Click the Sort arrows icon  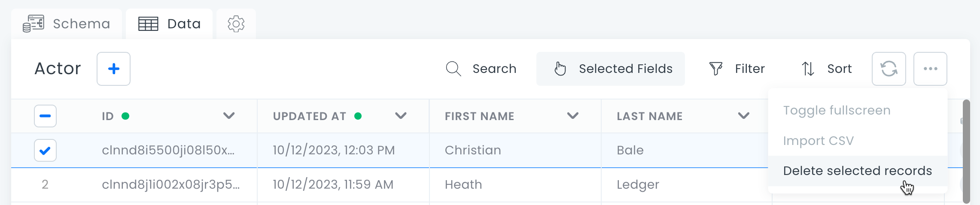point(808,69)
